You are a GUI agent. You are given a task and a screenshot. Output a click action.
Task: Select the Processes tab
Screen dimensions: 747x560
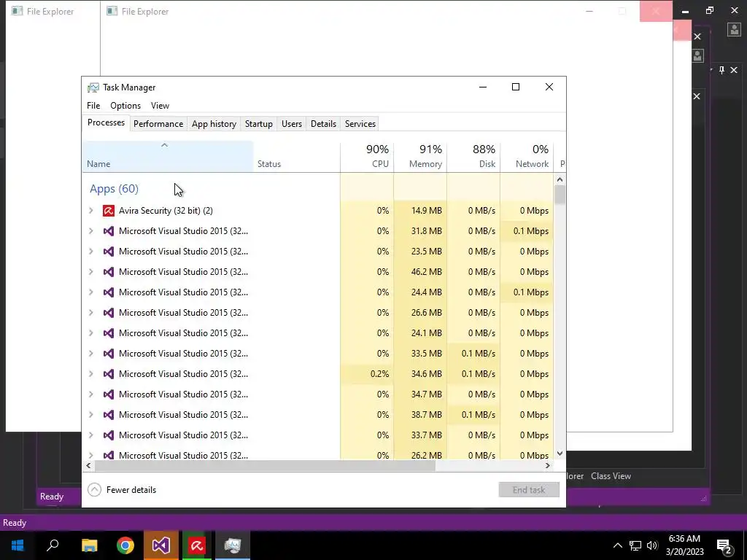click(x=106, y=122)
